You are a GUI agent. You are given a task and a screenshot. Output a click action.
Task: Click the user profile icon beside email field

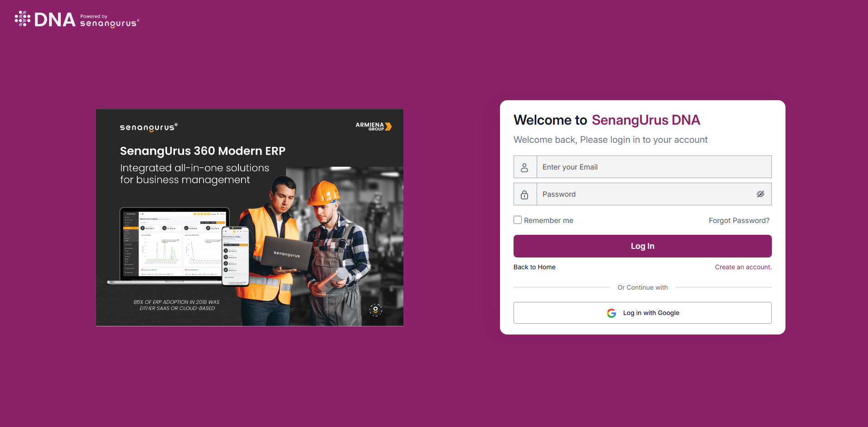click(524, 167)
